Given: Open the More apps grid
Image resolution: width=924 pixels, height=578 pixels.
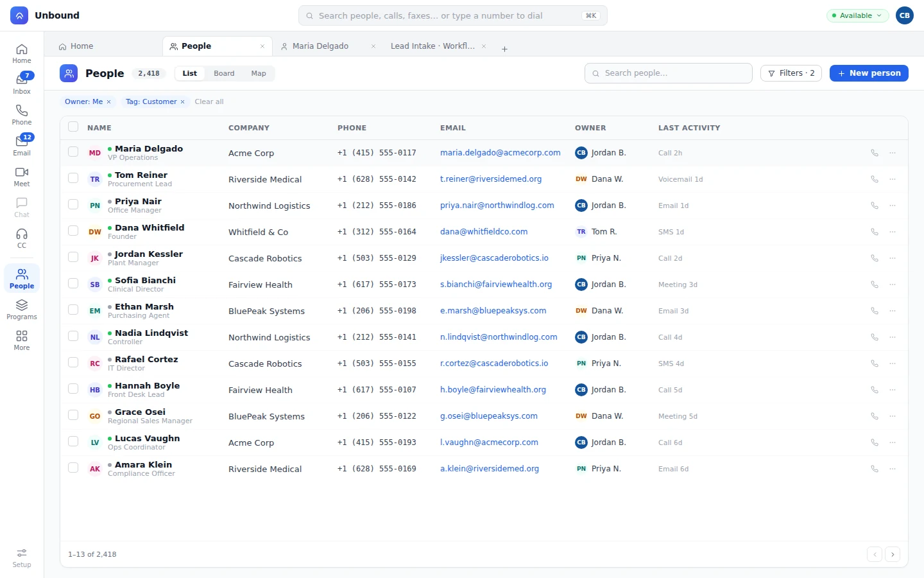Looking at the screenshot, I should coord(22,340).
